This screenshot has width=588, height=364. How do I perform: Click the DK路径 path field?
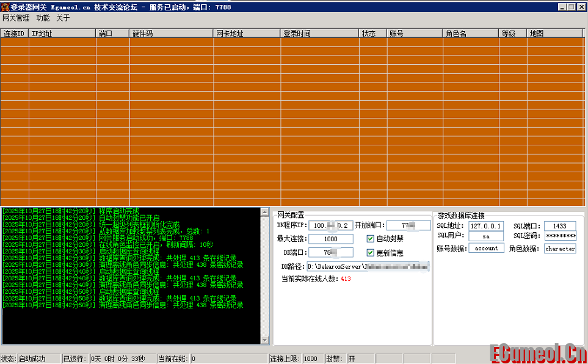369,266
